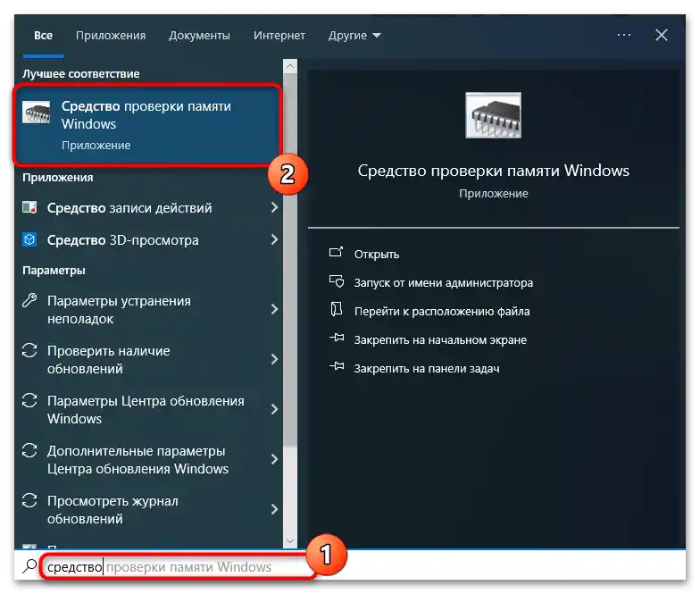Open Параметры Центра обновления Windows
This screenshot has width=700, height=594.
[146, 409]
